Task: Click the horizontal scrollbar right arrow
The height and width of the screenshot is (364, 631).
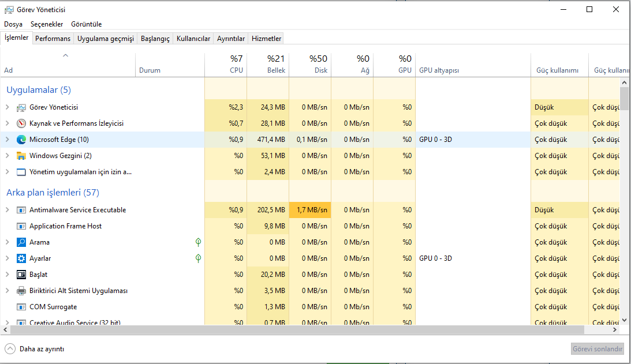Action: (615, 329)
